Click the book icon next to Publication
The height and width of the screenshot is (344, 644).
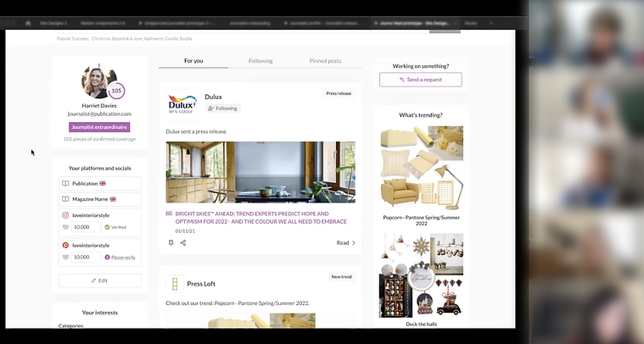point(65,184)
